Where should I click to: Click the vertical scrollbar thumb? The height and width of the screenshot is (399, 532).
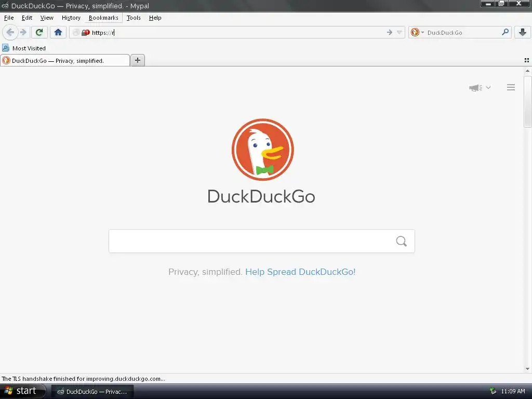coord(527,102)
